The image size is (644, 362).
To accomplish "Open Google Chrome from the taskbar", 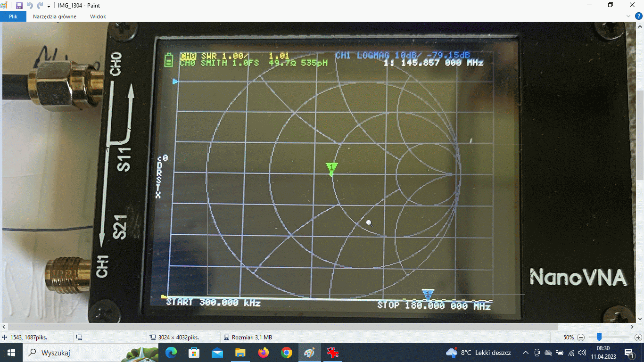I will coord(286,353).
